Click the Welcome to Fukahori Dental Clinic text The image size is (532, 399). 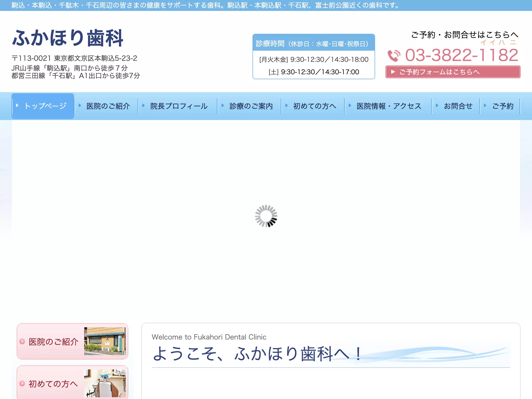[x=209, y=337]
